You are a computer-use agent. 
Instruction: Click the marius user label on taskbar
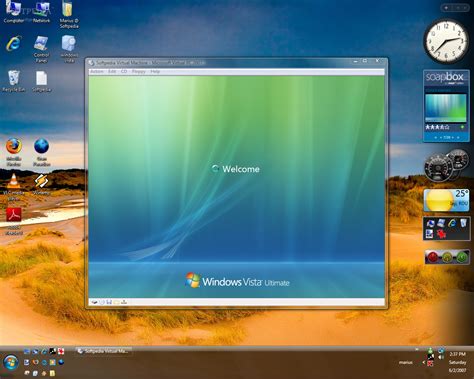[x=406, y=362]
